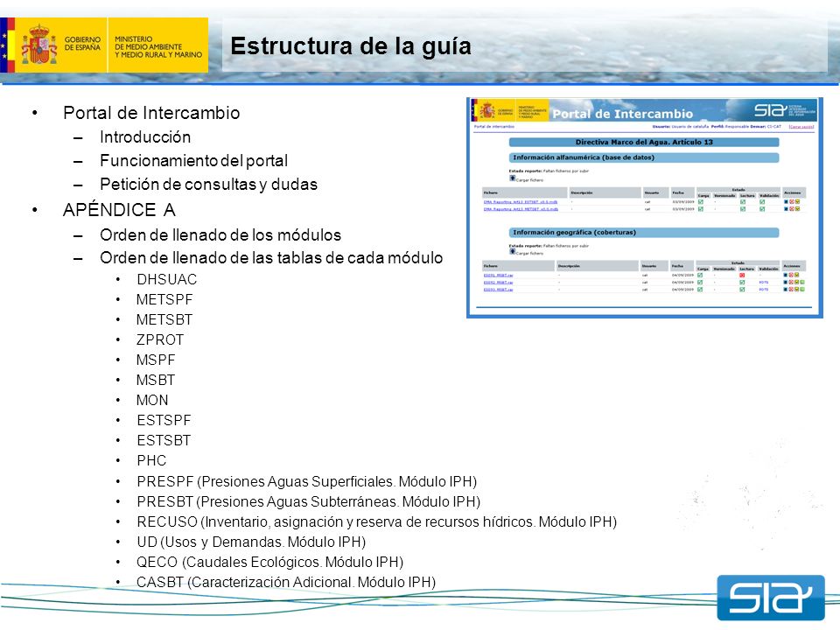Open the first .rar file link in the geográfica table
840x630 pixels.
[498, 276]
